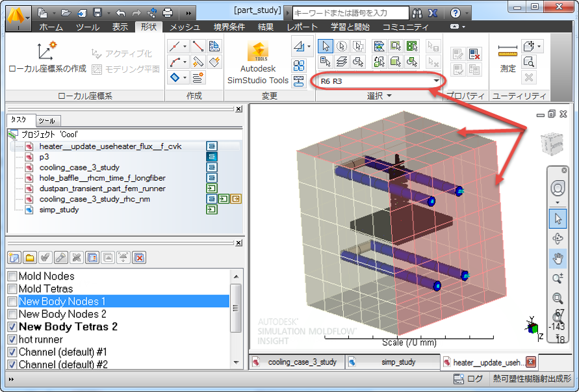Select hole_baffle__rhcm_time_f_longfiber study
Viewport: 579px width, 392px height.
point(102,177)
